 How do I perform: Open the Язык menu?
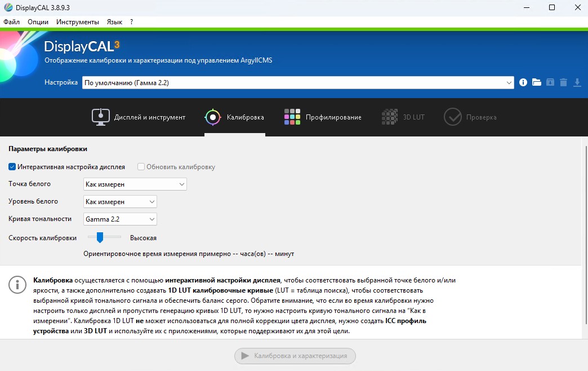[114, 22]
